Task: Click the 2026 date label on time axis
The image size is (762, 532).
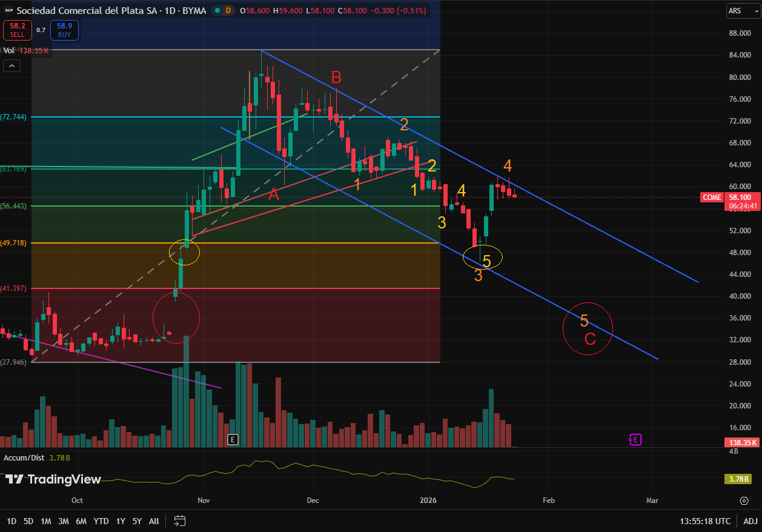Action: pyautogui.click(x=429, y=500)
